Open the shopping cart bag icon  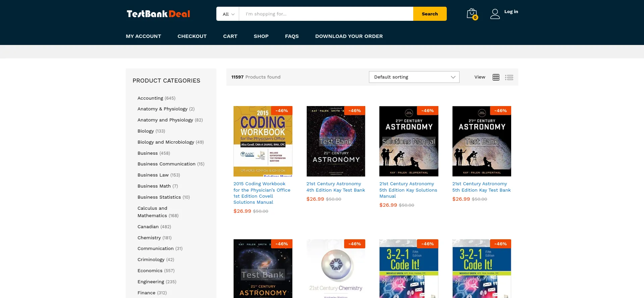pos(471,14)
